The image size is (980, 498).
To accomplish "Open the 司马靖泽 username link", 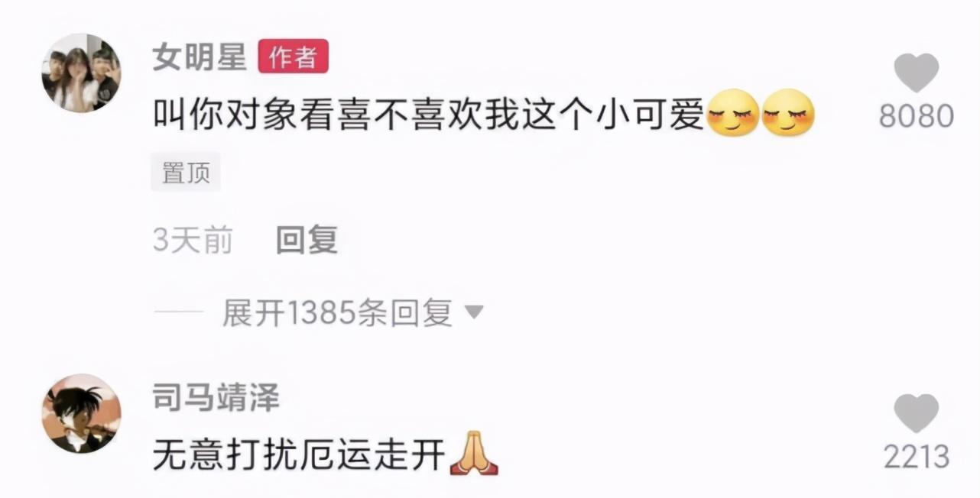I will coord(216,398).
